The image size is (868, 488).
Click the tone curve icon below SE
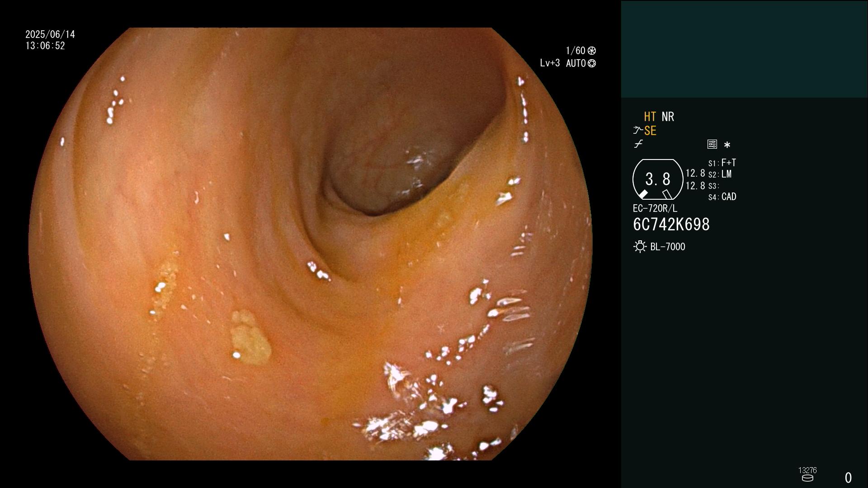638,144
